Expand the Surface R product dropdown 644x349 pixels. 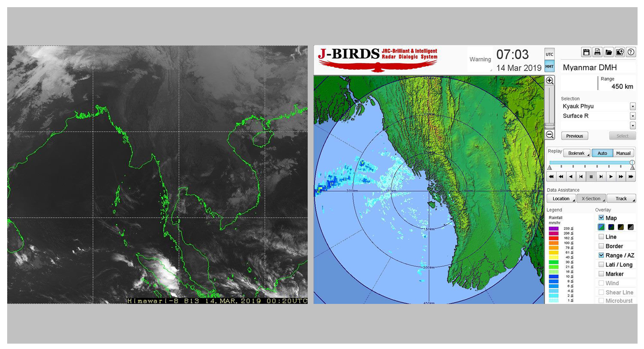click(x=633, y=116)
